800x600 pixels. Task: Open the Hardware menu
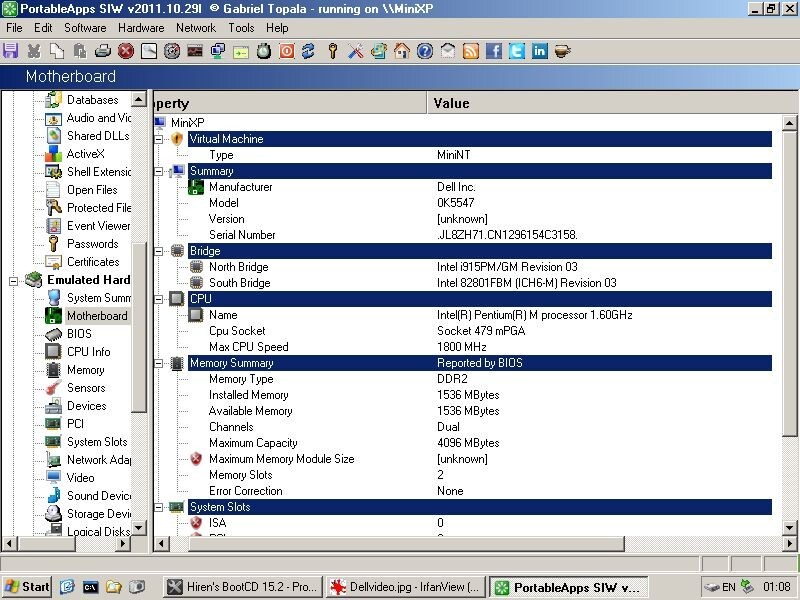(141, 28)
